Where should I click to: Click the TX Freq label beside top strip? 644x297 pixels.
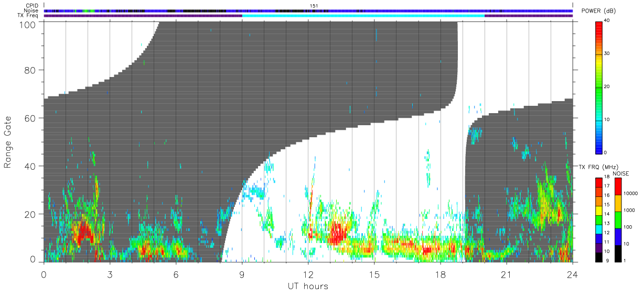tap(28, 15)
